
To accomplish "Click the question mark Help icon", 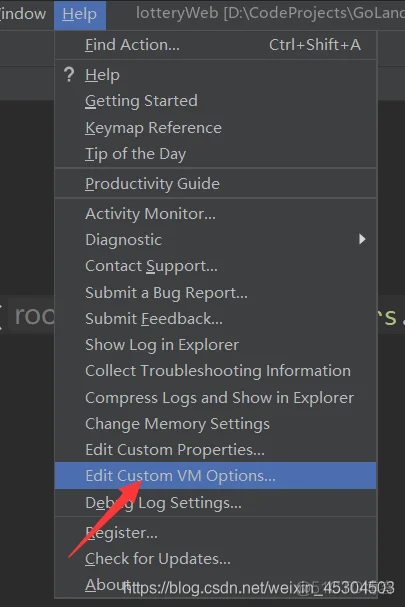I will point(69,75).
